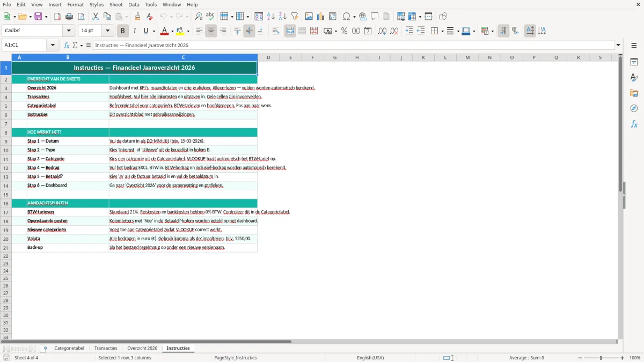644x362 pixels.
Task: Run the Spelling check
Action: [210, 17]
